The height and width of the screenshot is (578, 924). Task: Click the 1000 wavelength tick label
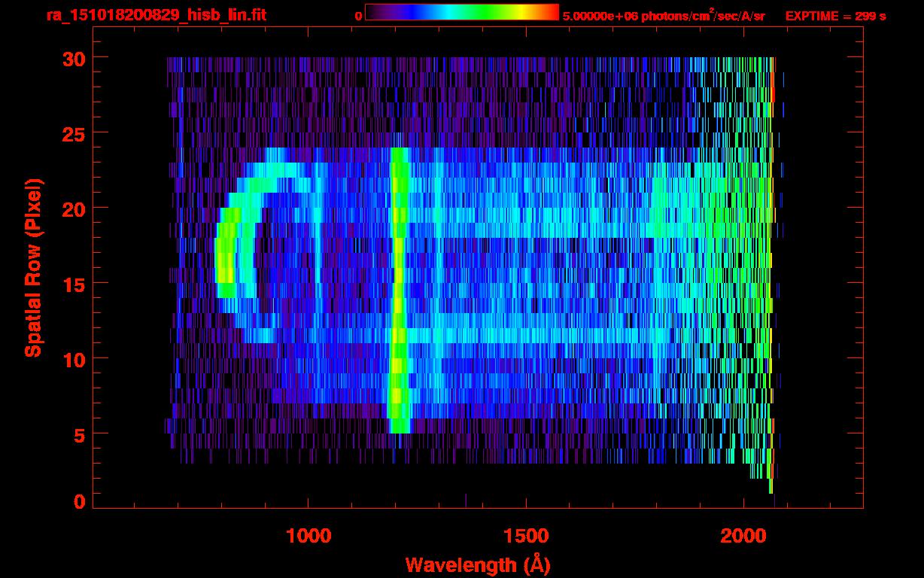pyautogui.click(x=308, y=536)
